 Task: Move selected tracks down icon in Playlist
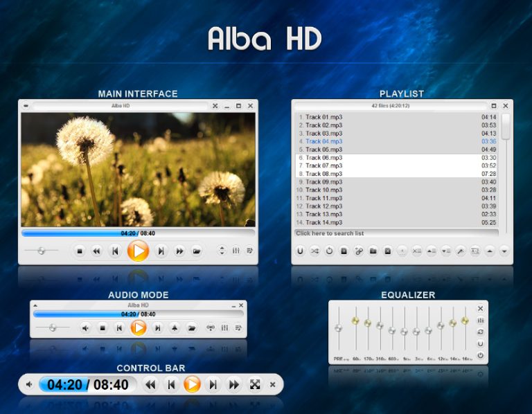point(446,251)
